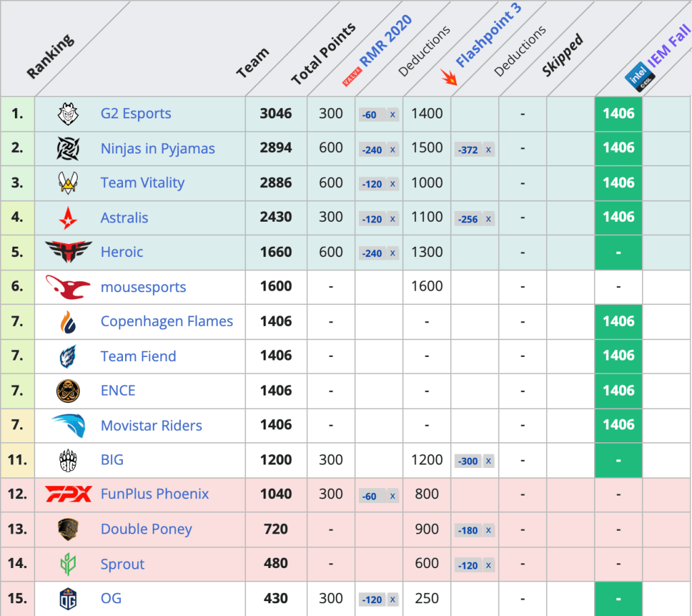The image size is (692, 616).
Task: Remove Heroic -240 deduction
Action: click(393, 254)
